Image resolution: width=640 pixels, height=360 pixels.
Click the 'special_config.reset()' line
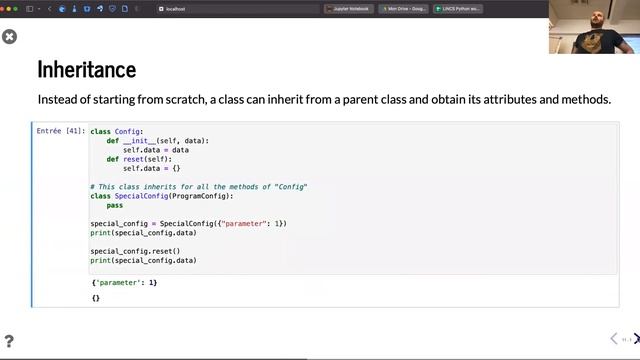(135, 251)
